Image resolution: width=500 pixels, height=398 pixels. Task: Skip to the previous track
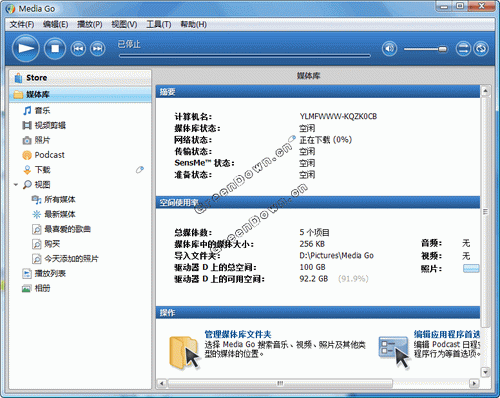point(78,49)
